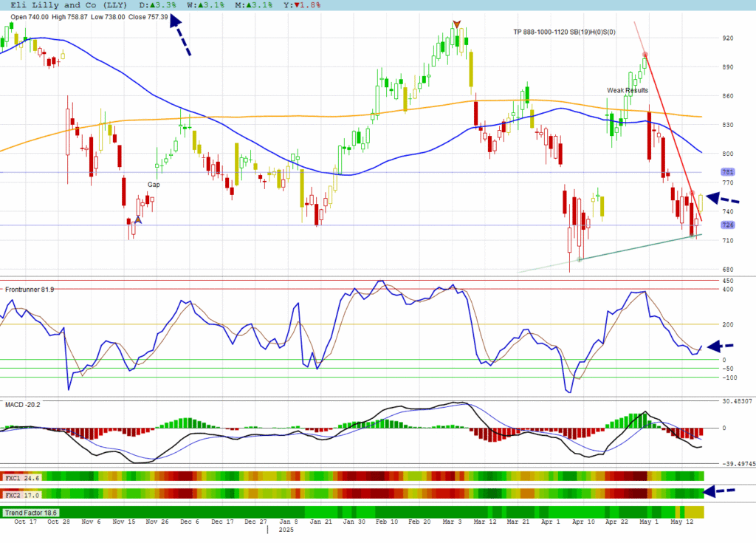The width and height of the screenshot is (756, 543).
Task: Click the orange up-triangle marker at the November low
Action: (138, 220)
